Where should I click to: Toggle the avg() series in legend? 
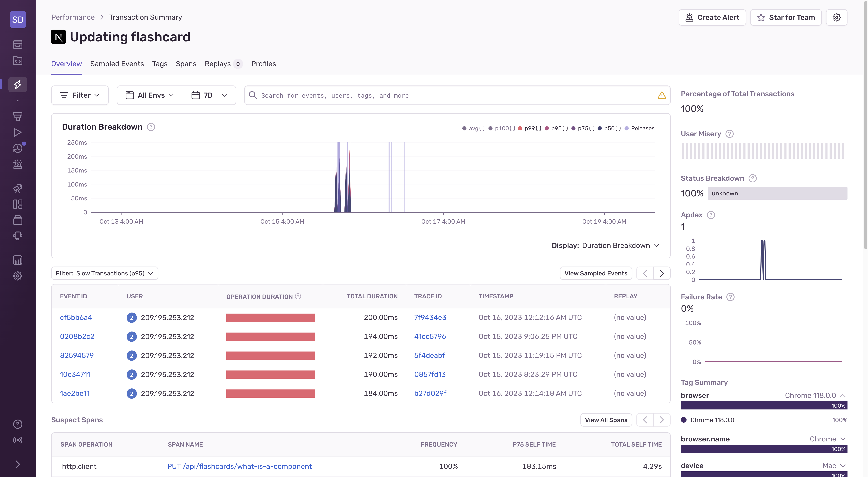pos(473,128)
